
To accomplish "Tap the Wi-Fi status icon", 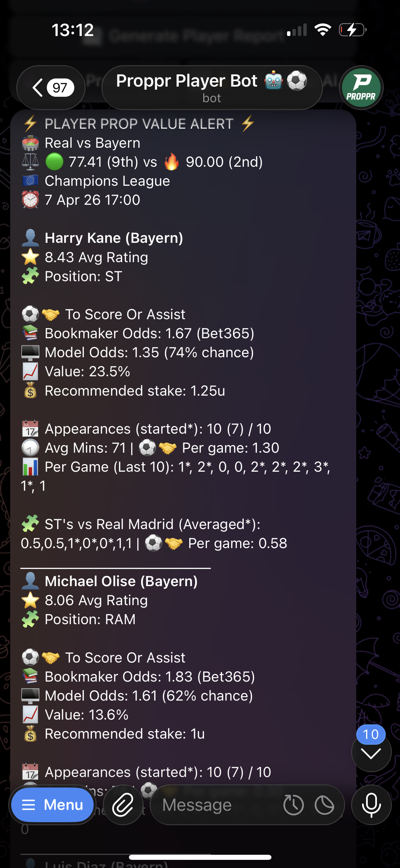I will [323, 30].
